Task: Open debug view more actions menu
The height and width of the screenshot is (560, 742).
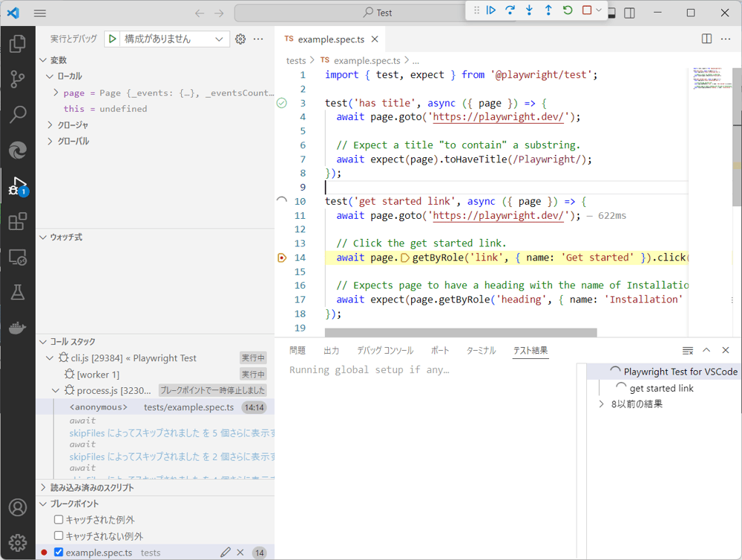Action: click(258, 39)
